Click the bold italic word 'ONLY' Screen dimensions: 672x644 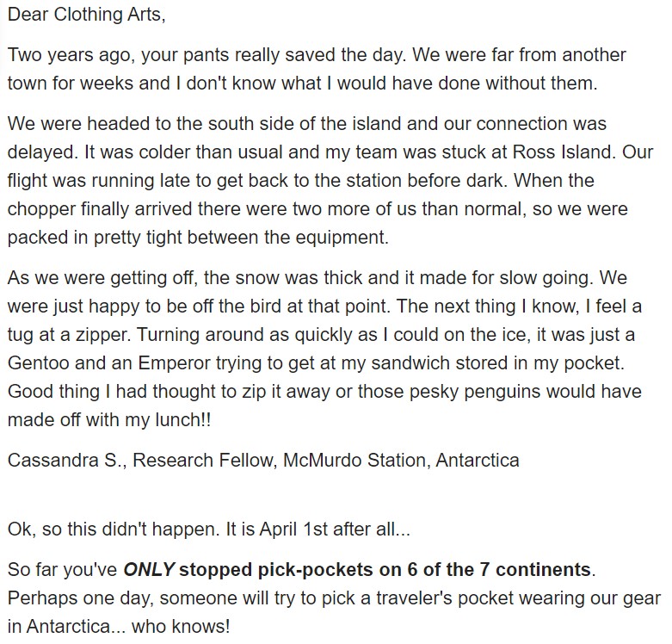coord(149,569)
